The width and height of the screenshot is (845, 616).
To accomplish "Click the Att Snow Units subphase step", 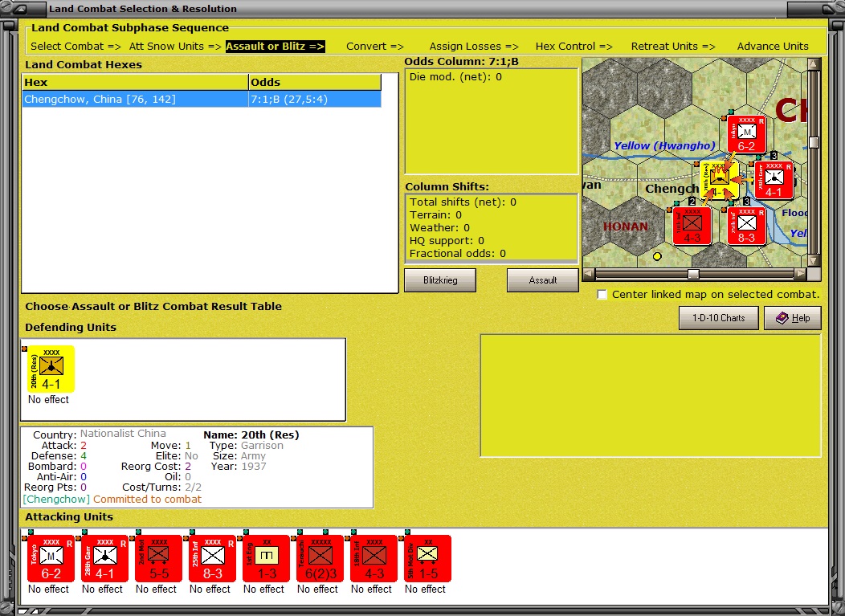I will (x=175, y=47).
